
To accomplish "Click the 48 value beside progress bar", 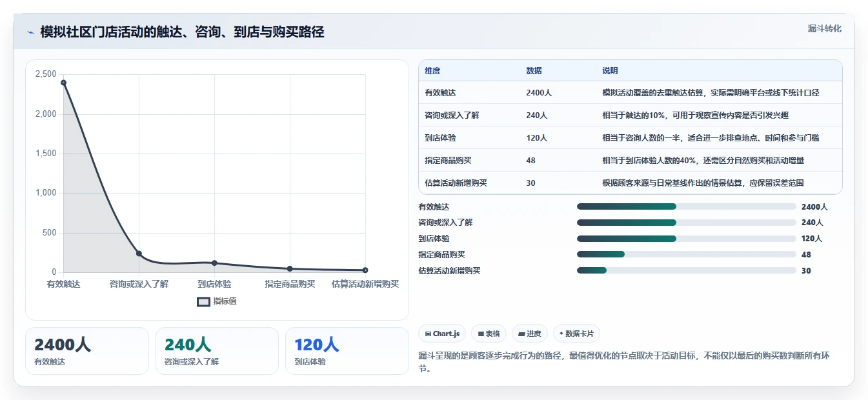I will 806,254.
